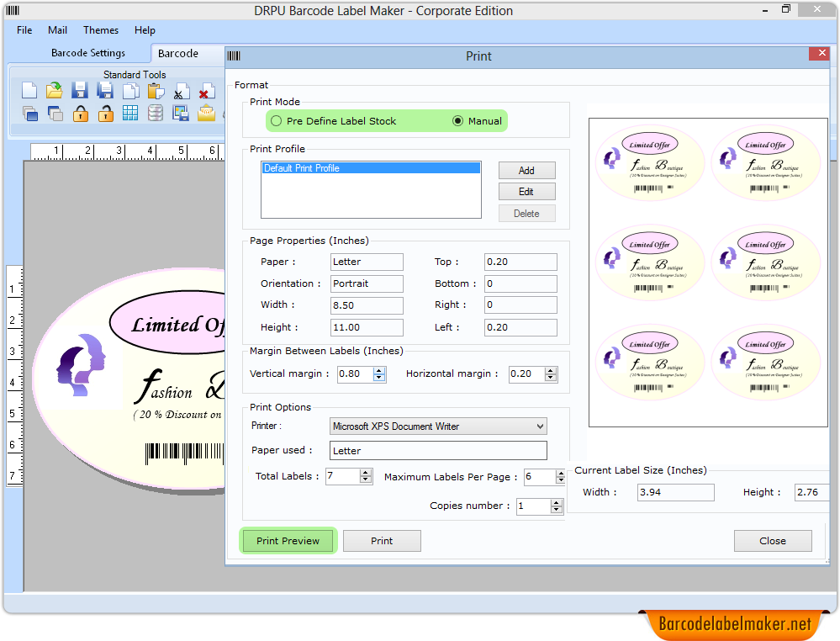The width and height of the screenshot is (840, 641).
Task: Select the purple faces logo on the canvas
Action: click(82, 366)
